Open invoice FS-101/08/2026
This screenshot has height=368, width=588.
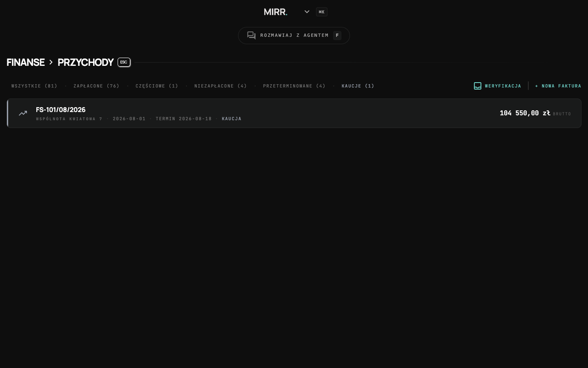click(x=294, y=113)
